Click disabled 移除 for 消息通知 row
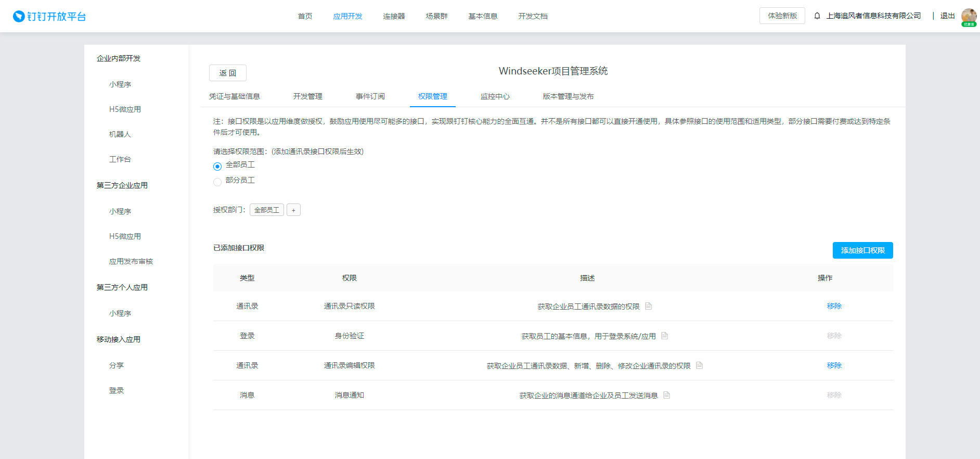Viewport: 980px width, 459px height. coord(834,395)
